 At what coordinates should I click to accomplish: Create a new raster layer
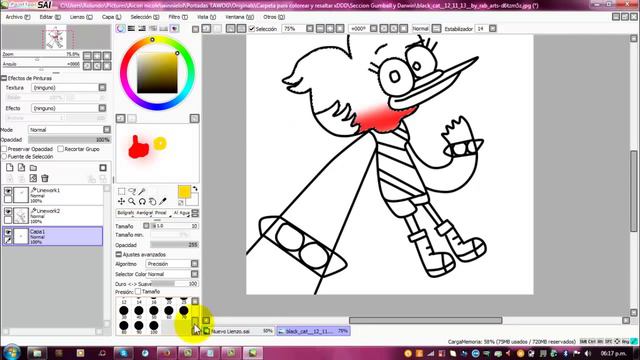pos(9,168)
